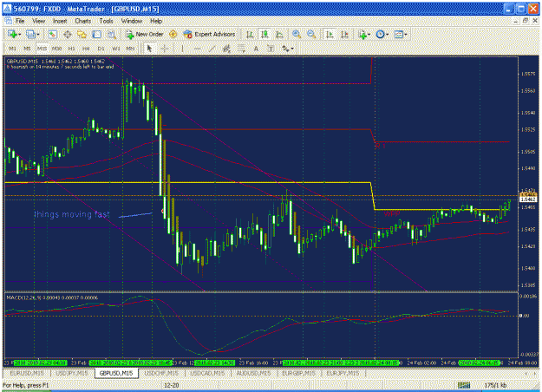Open the Templates icon
542x392 pixels.
399,34
